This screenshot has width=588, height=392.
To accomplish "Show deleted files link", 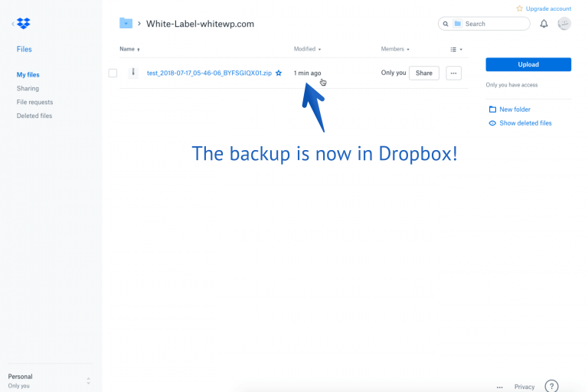I will click(520, 123).
